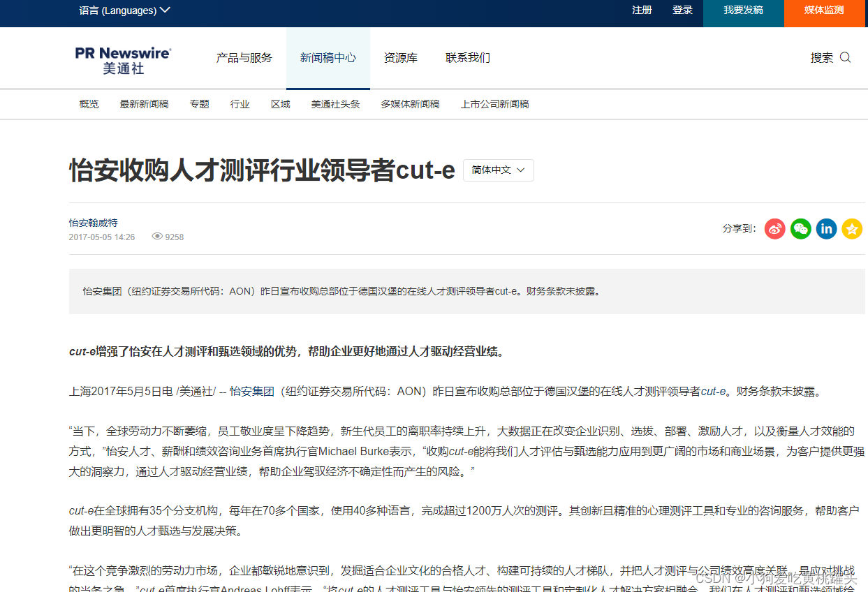Viewport: 868px width, 592px height.
Task: Open the 简体中文 language selector
Action: pyautogui.click(x=499, y=170)
